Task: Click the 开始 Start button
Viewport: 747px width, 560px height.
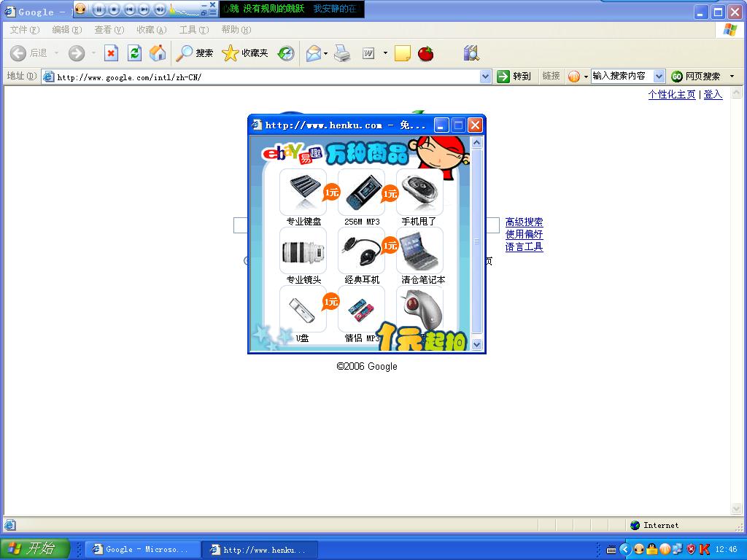Action: [x=35, y=549]
